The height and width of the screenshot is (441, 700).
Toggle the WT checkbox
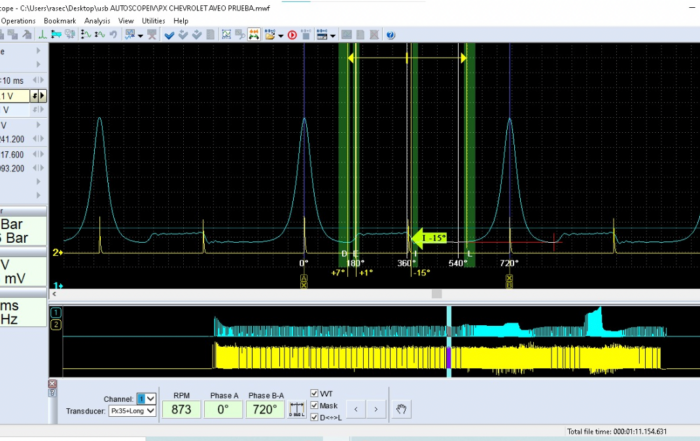pos(316,393)
